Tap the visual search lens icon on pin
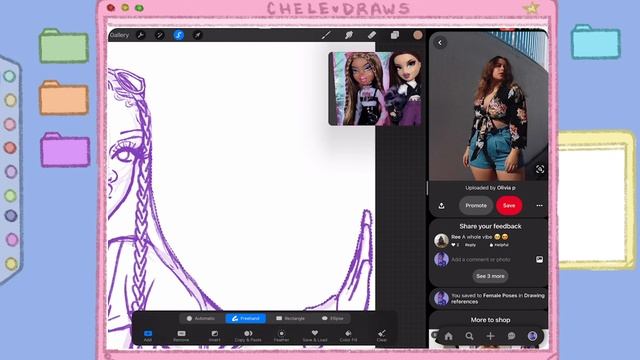 click(x=540, y=169)
